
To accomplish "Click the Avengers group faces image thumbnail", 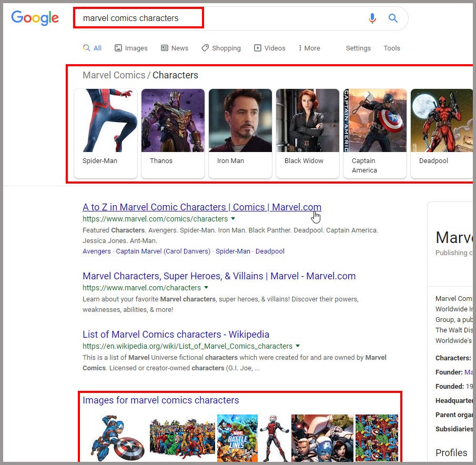I will click(x=322, y=438).
